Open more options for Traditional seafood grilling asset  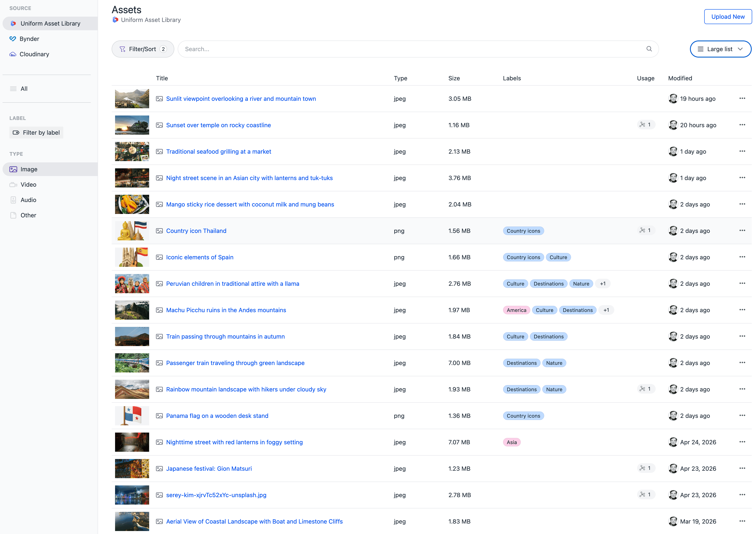click(x=742, y=152)
